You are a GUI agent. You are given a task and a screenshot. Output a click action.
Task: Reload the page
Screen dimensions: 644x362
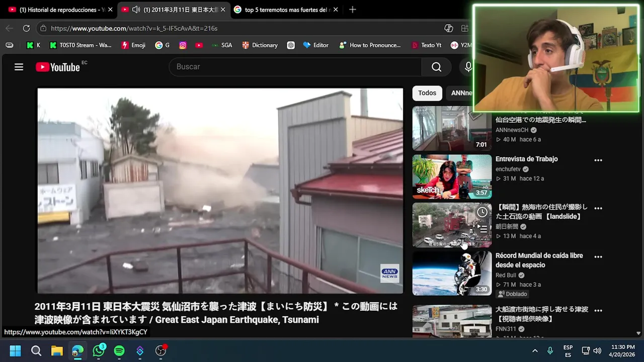pyautogui.click(x=26, y=29)
